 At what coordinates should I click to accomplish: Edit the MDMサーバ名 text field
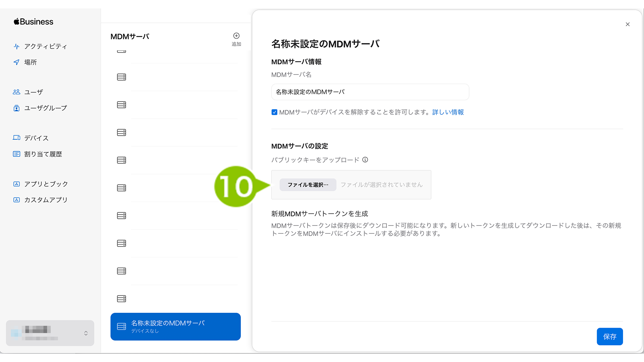[x=370, y=92]
